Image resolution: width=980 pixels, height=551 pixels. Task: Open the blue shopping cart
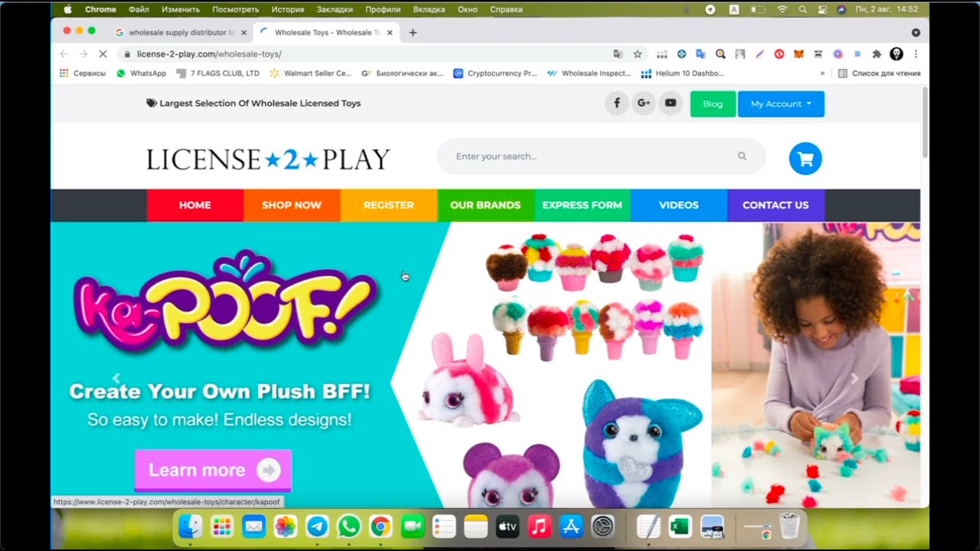tap(805, 158)
